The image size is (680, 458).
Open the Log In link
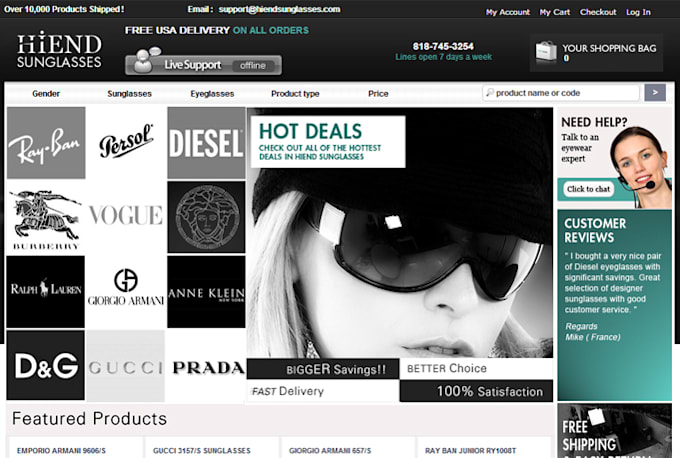click(x=638, y=12)
